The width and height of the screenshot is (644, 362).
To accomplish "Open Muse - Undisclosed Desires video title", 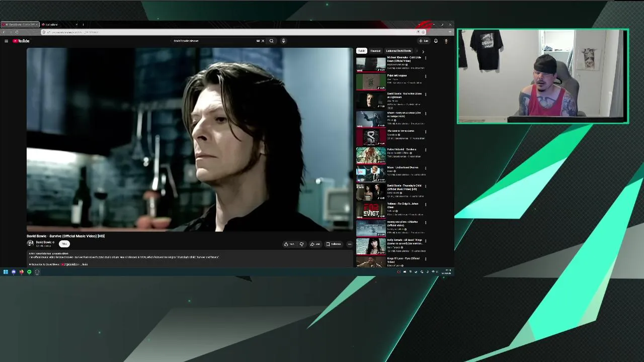I will (403, 167).
